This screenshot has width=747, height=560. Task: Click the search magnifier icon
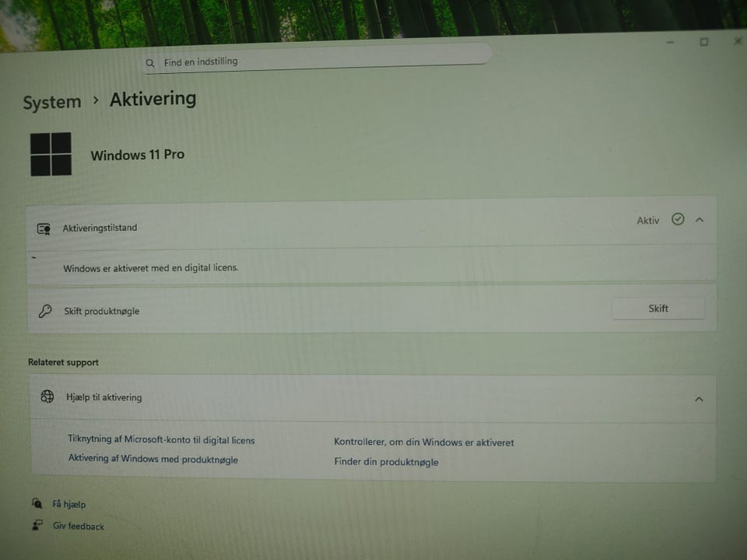tap(150, 63)
